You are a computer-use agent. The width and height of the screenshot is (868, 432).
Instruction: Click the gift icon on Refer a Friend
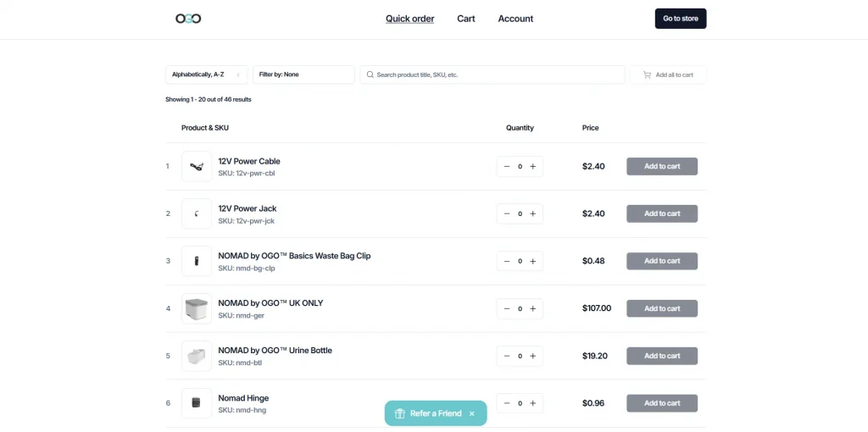tap(400, 413)
